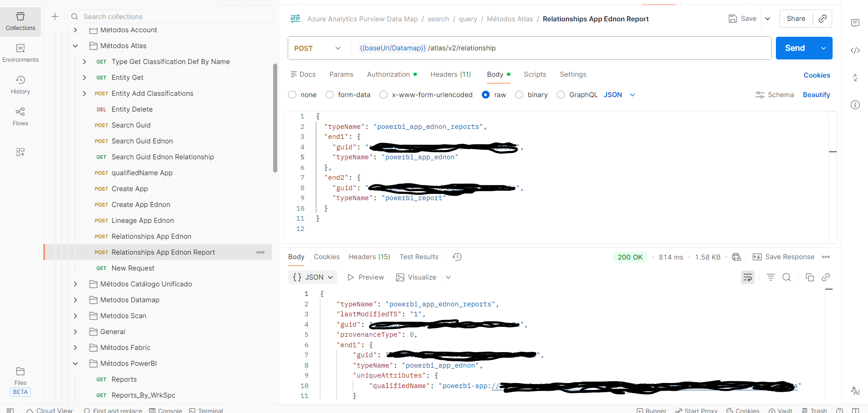Click the network globe icon in the response bar
868x413 pixels.
(736, 257)
